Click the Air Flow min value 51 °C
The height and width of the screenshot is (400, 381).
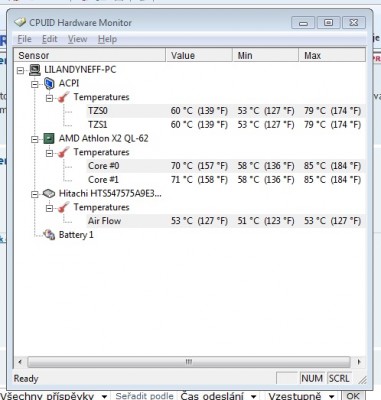pos(266,221)
